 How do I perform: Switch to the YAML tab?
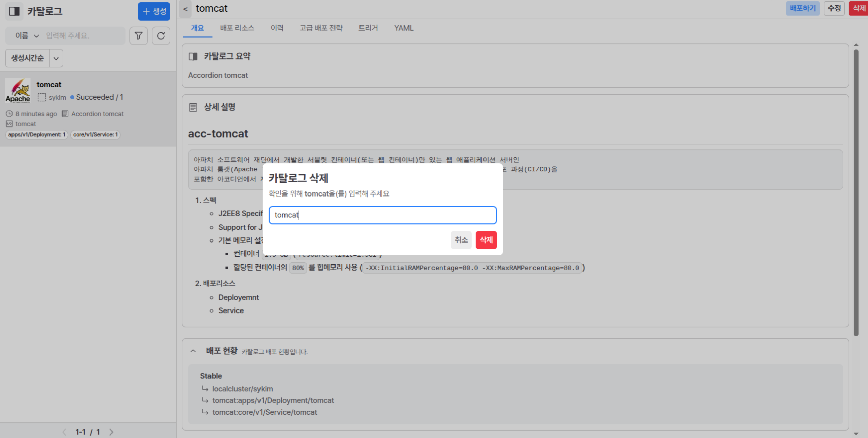pyautogui.click(x=403, y=28)
